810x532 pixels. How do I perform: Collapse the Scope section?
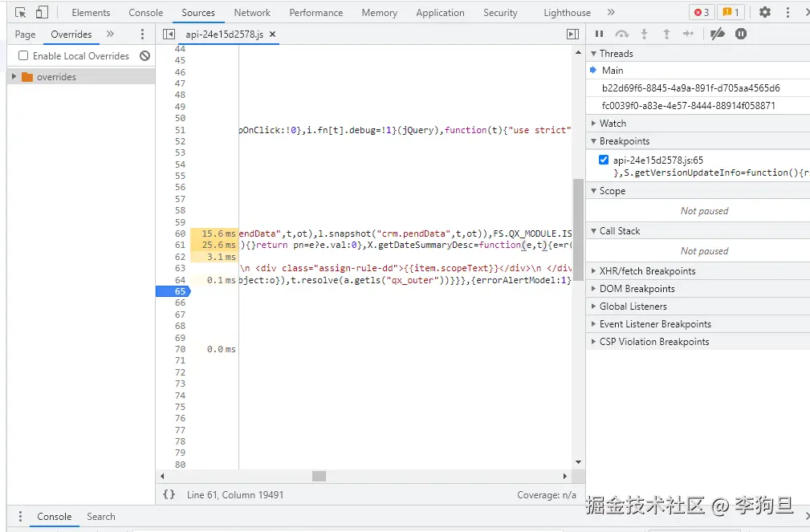coord(593,191)
